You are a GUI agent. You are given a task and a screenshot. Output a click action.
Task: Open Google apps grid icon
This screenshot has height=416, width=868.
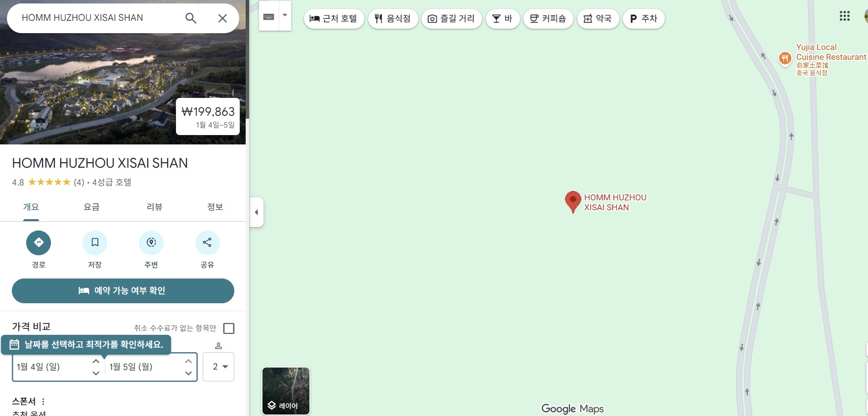click(845, 16)
